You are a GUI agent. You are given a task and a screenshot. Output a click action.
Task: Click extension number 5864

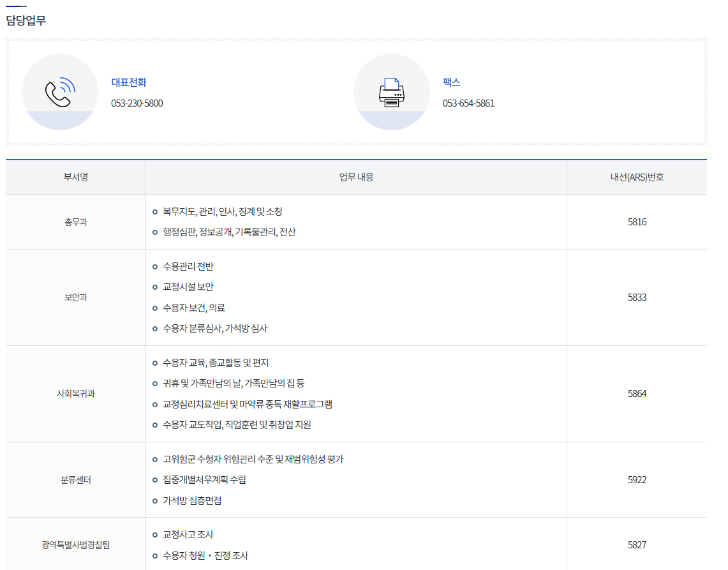pyautogui.click(x=637, y=393)
